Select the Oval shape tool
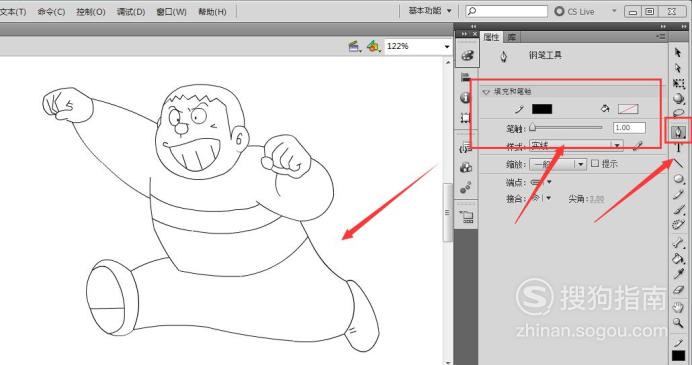The height and width of the screenshot is (365, 692). click(x=678, y=179)
